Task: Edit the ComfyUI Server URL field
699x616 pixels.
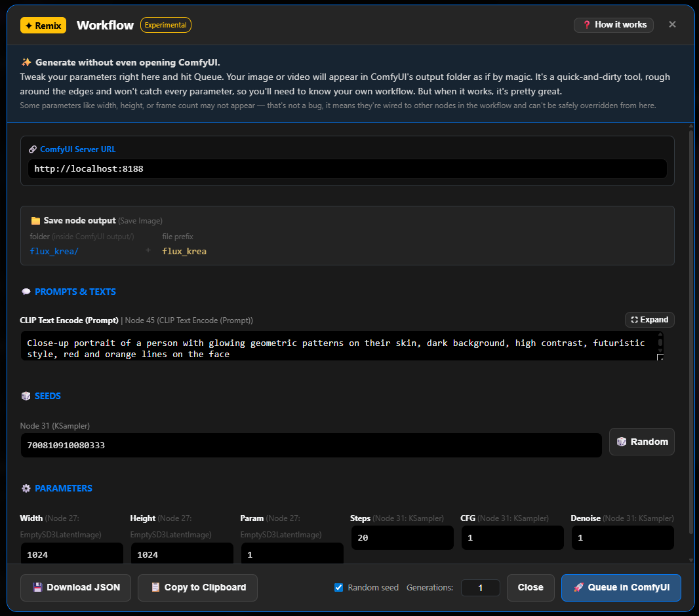Action: pos(348,169)
